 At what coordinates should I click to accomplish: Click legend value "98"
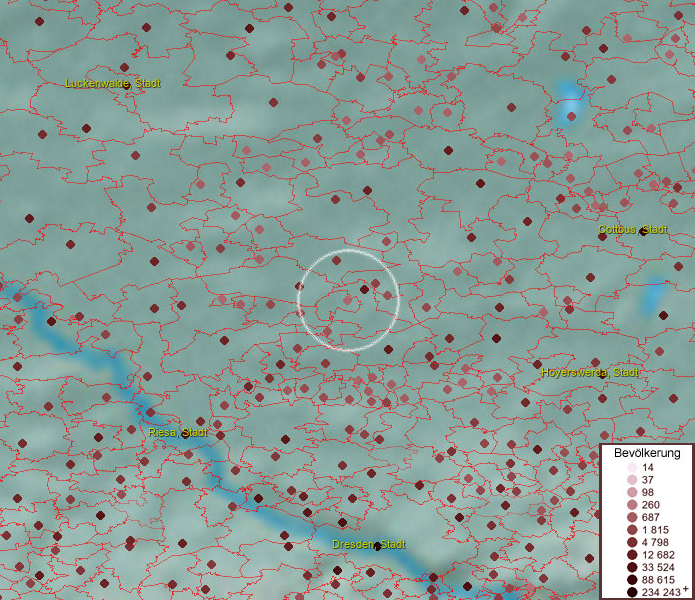(648, 492)
